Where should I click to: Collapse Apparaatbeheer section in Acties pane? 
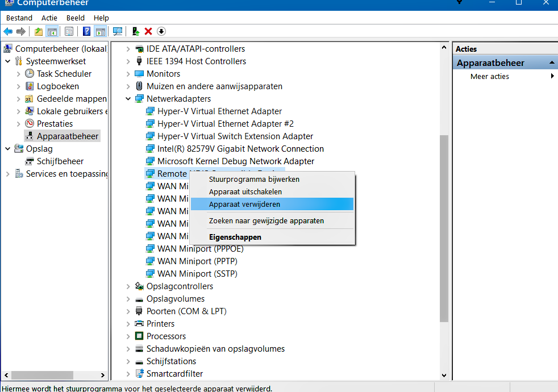point(552,62)
